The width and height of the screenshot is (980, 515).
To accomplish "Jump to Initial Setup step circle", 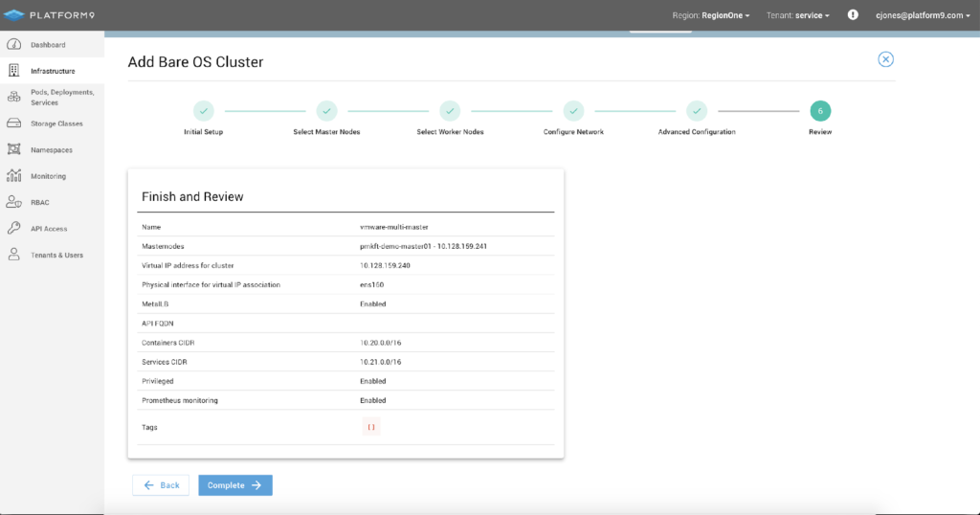I will tap(204, 111).
